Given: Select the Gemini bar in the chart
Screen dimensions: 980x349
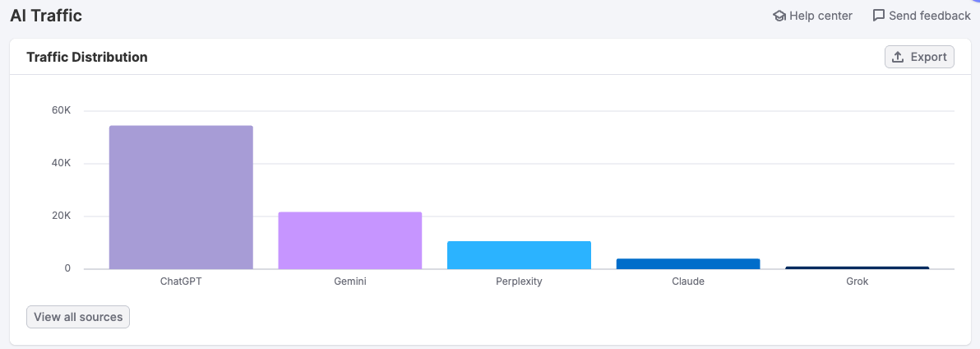Looking at the screenshot, I should pos(350,240).
